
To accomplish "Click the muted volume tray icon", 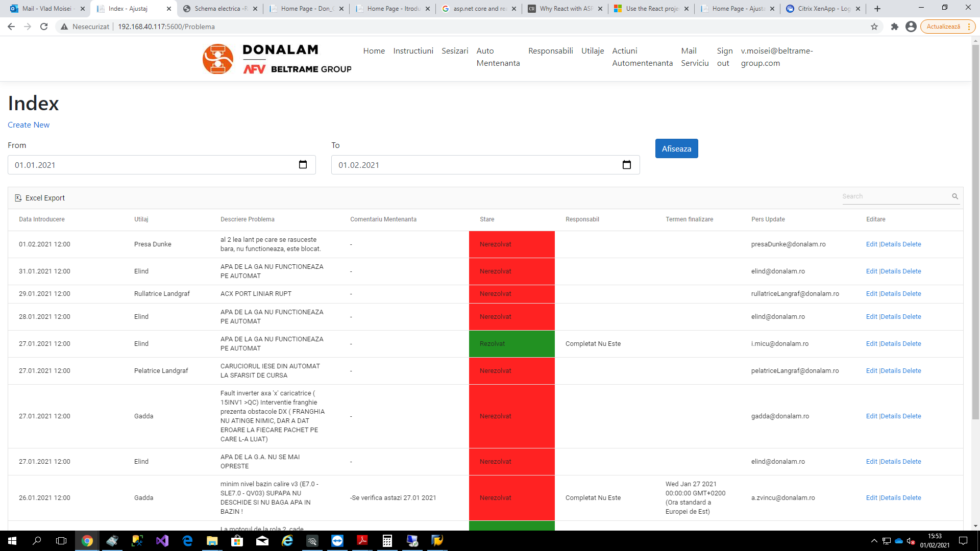I will [911, 541].
